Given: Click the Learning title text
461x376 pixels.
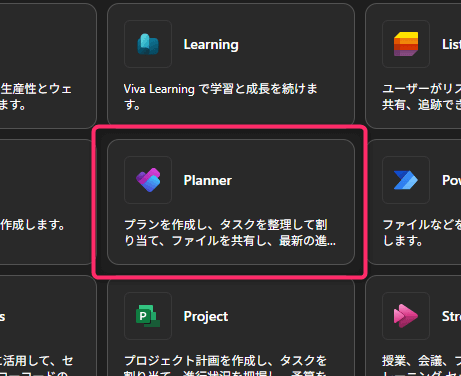Looking at the screenshot, I should pos(211,45).
